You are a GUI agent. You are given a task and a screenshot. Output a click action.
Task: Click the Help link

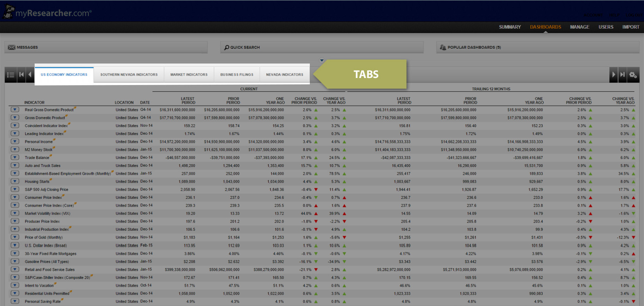coord(614,15)
